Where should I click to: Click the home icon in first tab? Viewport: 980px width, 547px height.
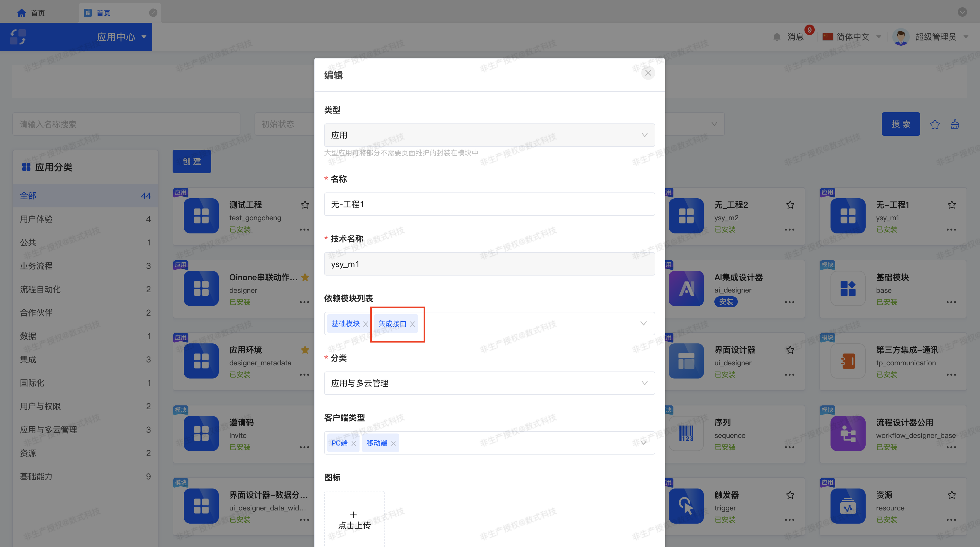point(21,13)
